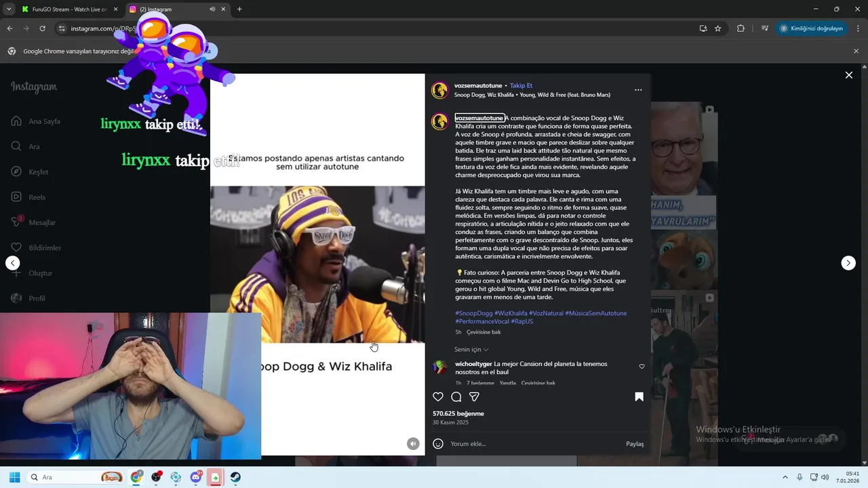Click the Instagram logo in sidebar

coord(34,87)
